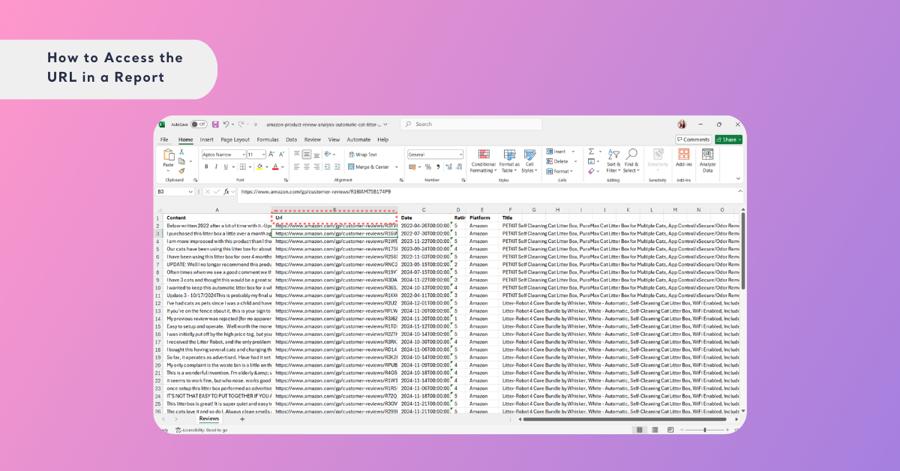Open Sort & Filter menu
The image size is (900, 471).
[614, 161]
